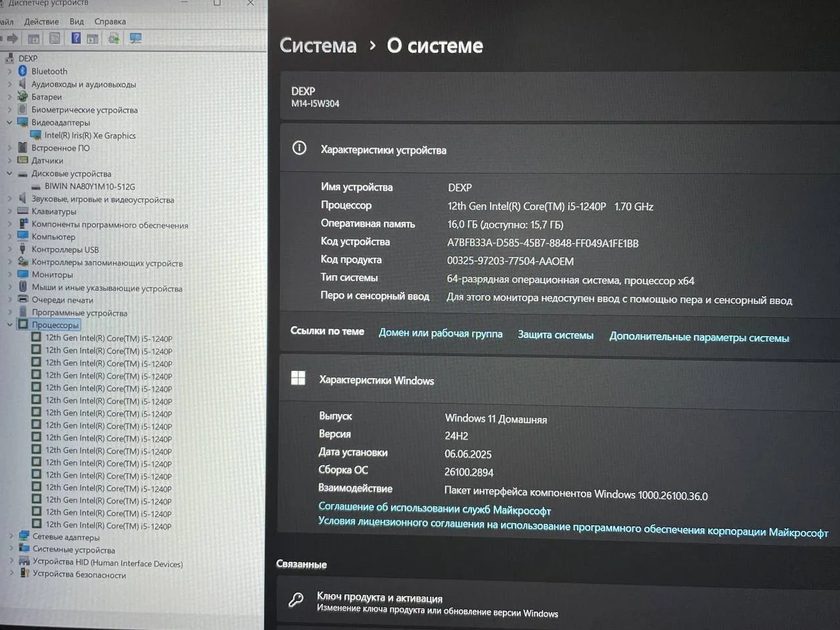Click the forward arrow in Device Manager toolbar
The height and width of the screenshot is (630, 840).
(x=12, y=39)
